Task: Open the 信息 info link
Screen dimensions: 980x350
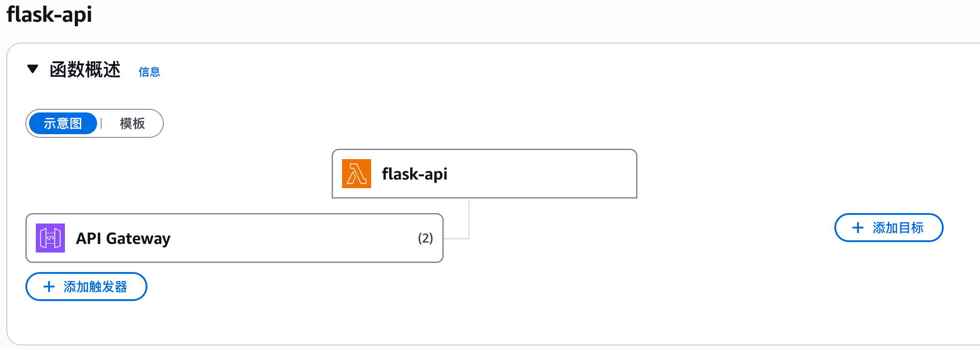Action: coord(149,72)
